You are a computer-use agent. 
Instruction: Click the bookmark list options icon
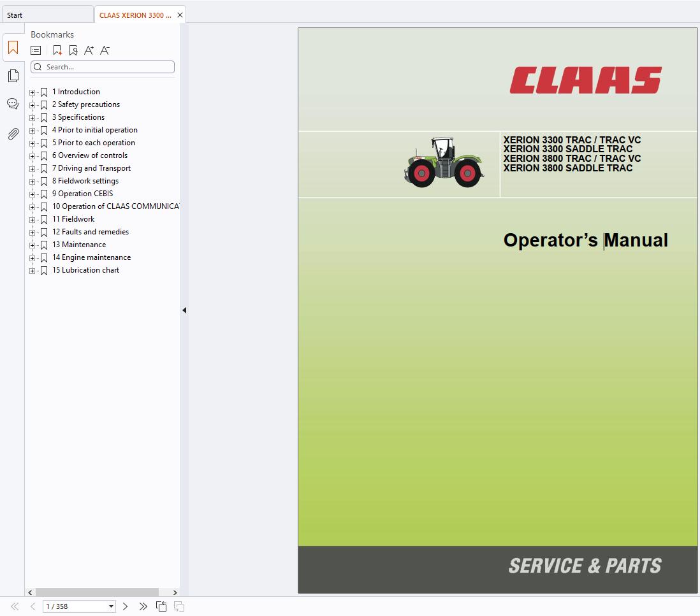pyautogui.click(x=36, y=50)
